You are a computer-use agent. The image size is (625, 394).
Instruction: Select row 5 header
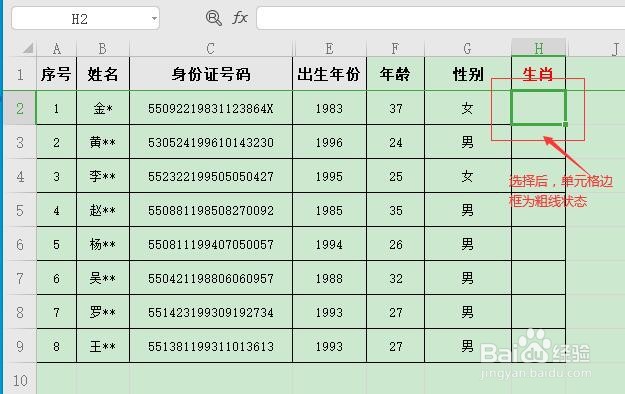[x=20, y=210]
